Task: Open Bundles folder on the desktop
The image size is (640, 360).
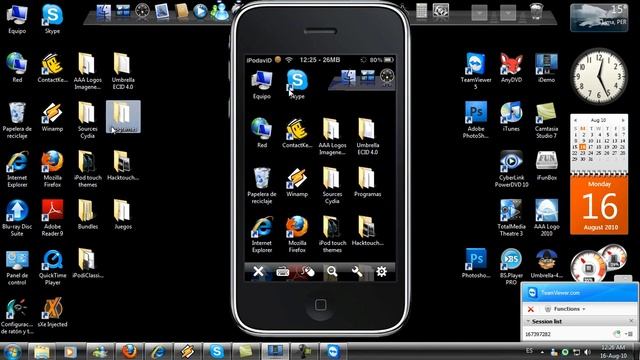Action: coord(87,215)
